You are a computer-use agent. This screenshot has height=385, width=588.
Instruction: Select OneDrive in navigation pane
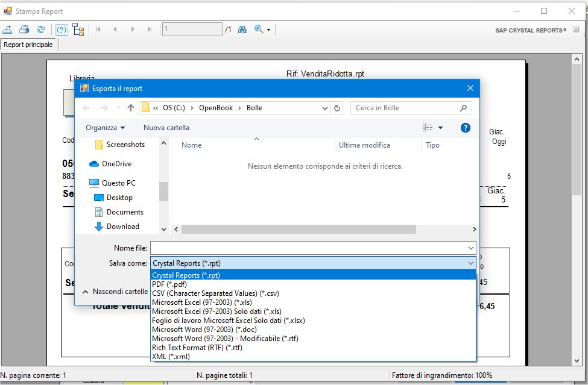click(x=110, y=164)
